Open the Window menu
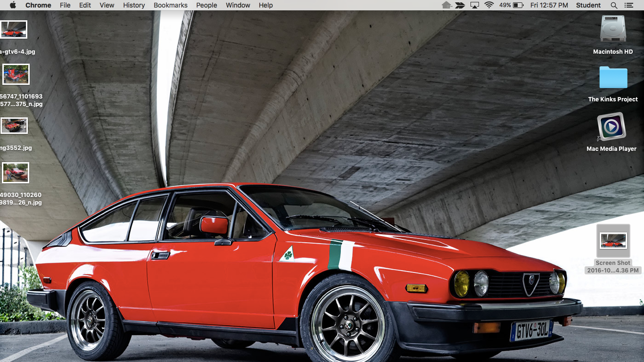The image size is (644, 362). pos(238,5)
